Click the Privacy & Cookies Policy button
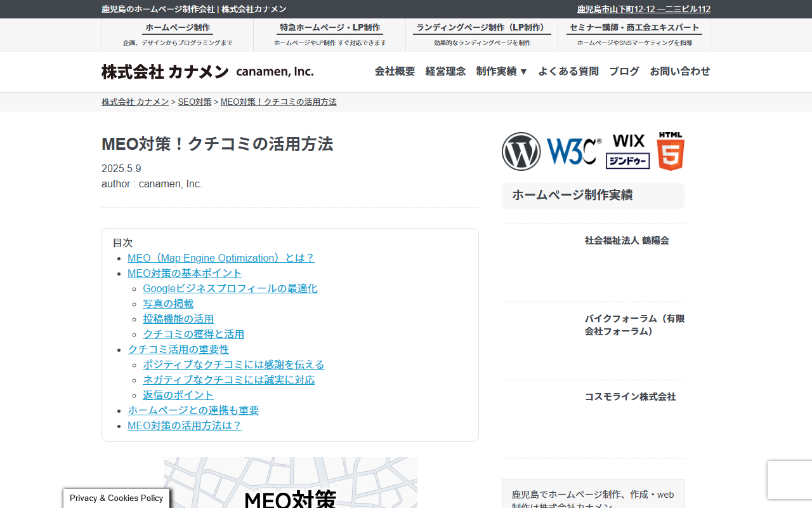The image size is (812, 508). tap(117, 498)
